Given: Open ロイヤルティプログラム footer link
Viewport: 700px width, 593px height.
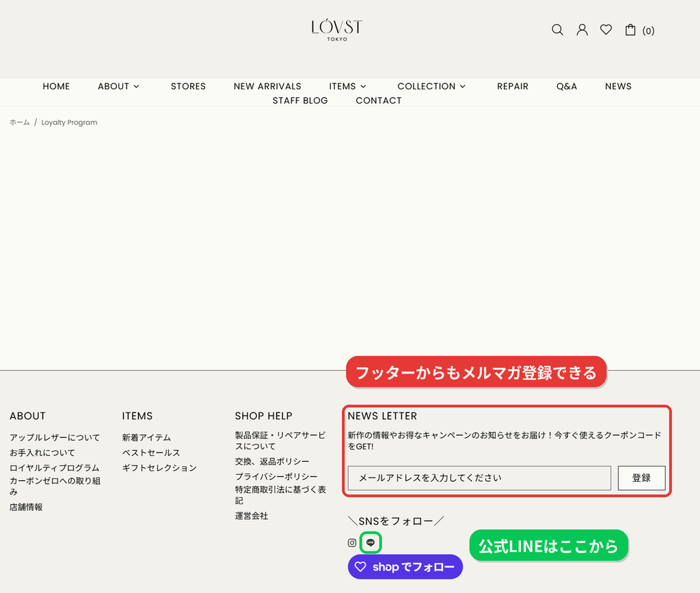Looking at the screenshot, I should tap(55, 468).
